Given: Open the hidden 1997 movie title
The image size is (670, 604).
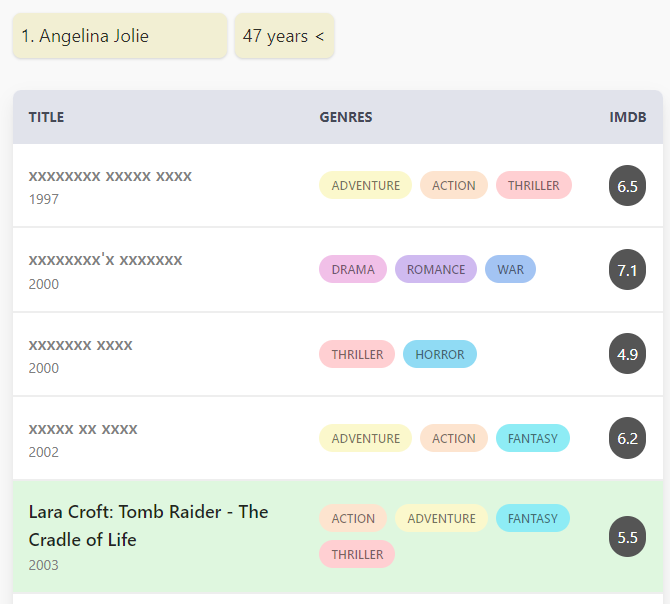Looking at the screenshot, I should 110,176.
